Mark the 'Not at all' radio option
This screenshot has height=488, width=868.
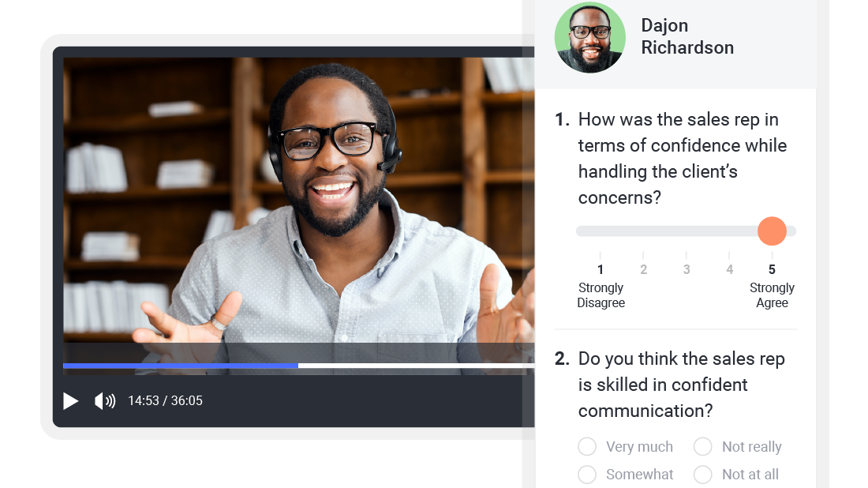click(x=702, y=475)
